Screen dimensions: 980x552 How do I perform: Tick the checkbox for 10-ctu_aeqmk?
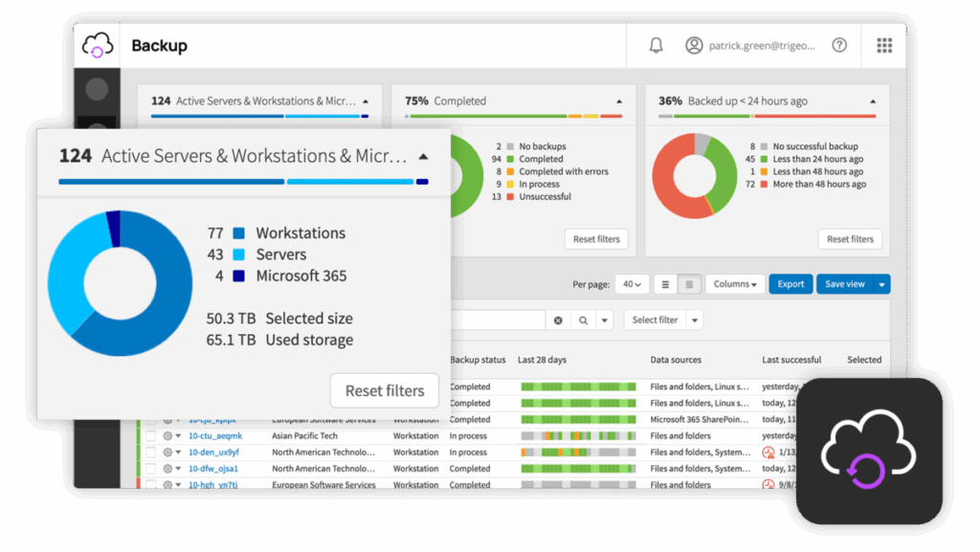point(150,436)
